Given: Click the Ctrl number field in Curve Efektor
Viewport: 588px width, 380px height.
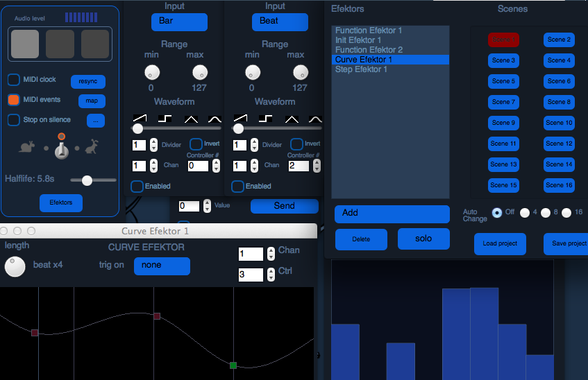Looking at the screenshot, I should click(251, 275).
